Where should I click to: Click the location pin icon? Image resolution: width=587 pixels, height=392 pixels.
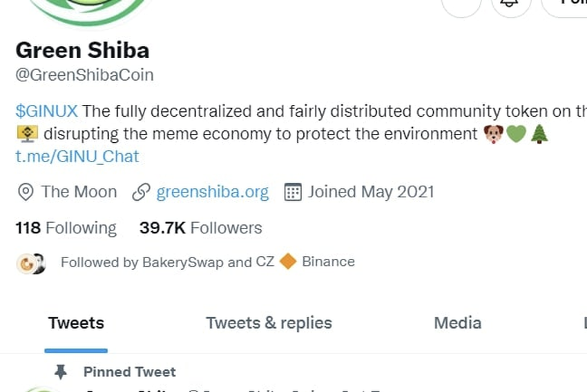(26, 193)
